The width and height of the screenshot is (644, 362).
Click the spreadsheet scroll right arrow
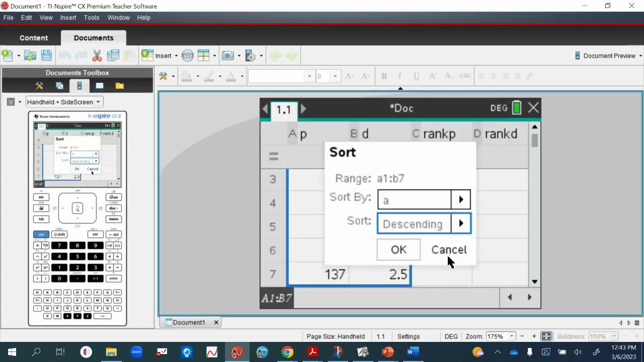click(x=529, y=298)
